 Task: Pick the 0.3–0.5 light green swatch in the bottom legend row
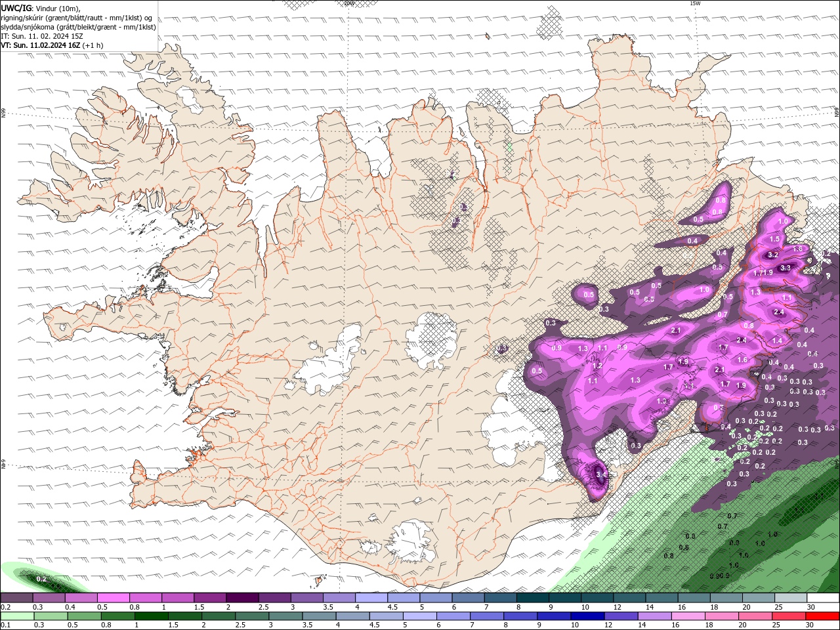click(x=49, y=616)
